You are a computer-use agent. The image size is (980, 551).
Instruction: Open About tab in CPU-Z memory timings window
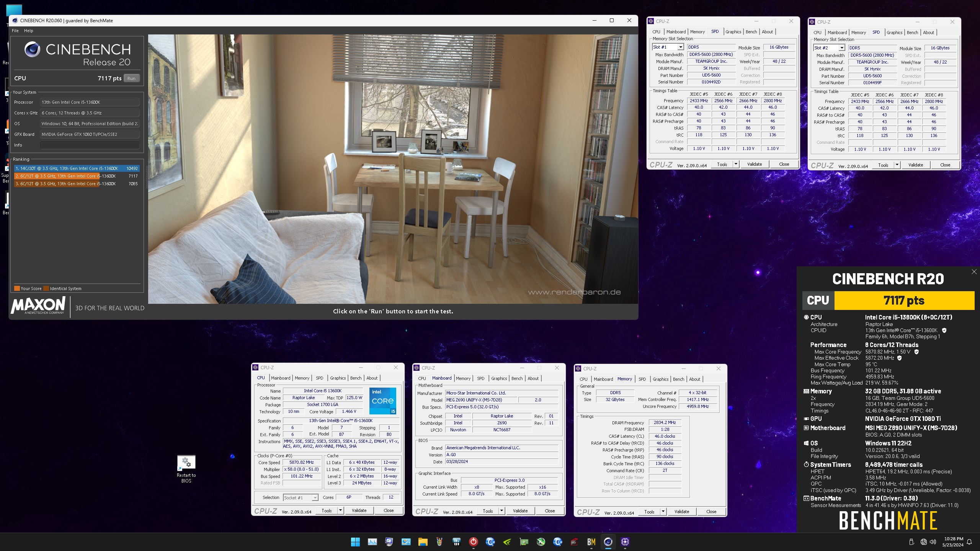(x=694, y=379)
